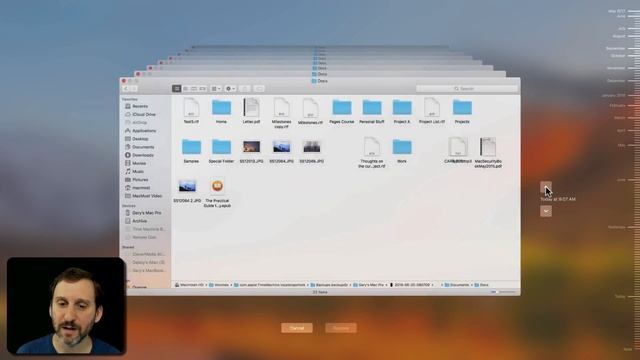The image size is (640, 360).
Task: Open MacMost Video in the sidebar
Action: click(143, 196)
